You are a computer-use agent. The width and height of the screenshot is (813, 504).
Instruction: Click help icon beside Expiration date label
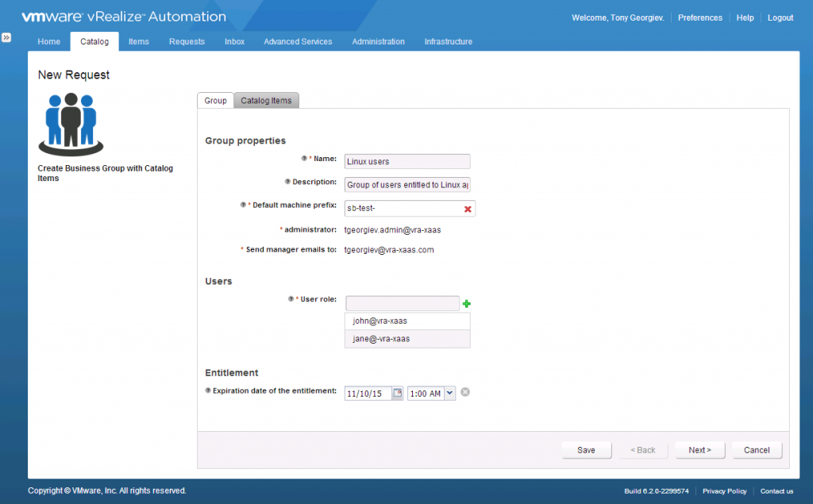pyautogui.click(x=208, y=391)
